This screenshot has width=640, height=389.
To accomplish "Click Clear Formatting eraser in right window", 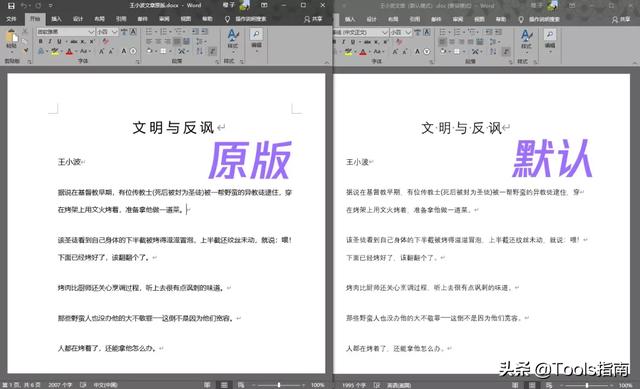I will (x=399, y=42).
